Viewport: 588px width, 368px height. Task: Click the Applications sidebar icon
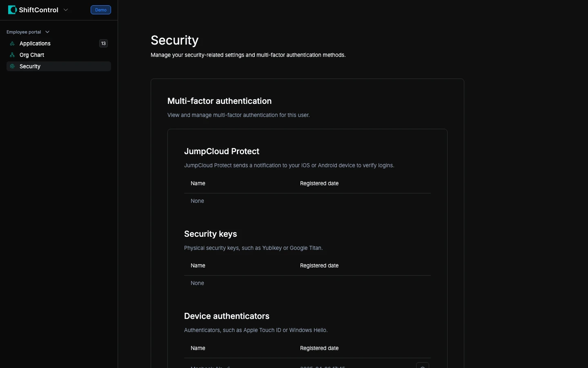point(12,43)
